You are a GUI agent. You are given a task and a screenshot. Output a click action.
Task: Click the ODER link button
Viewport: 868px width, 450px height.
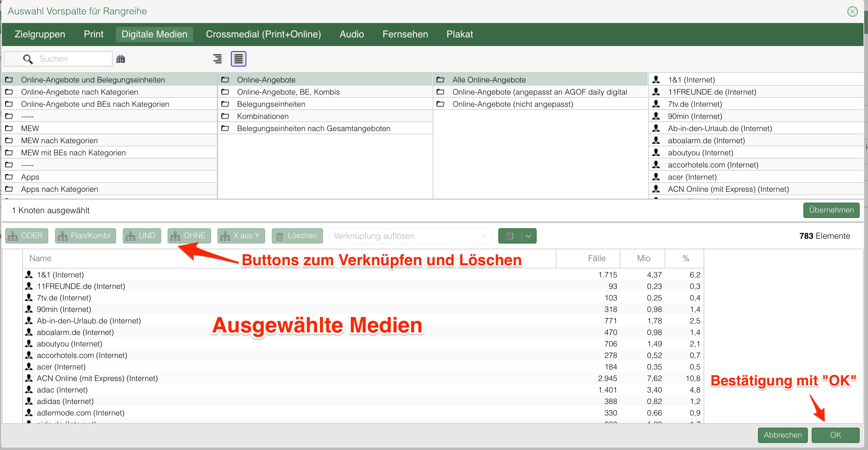pyautogui.click(x=27, y=236)
